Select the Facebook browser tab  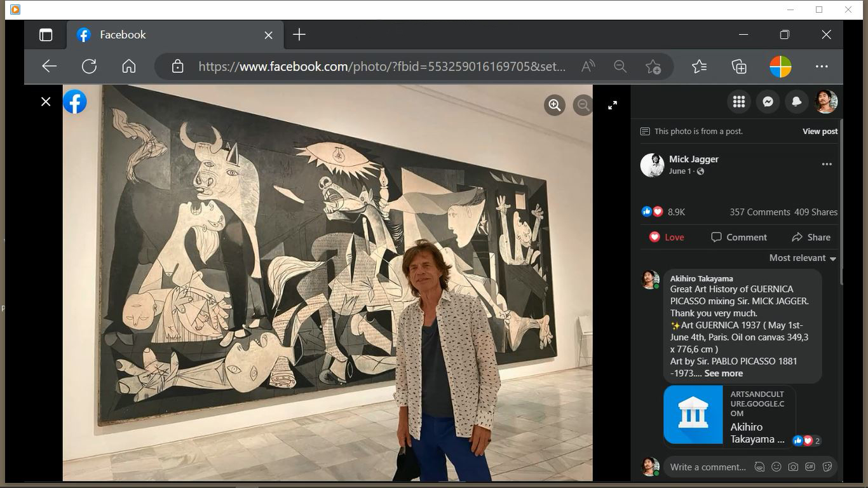tap(175, 35)
